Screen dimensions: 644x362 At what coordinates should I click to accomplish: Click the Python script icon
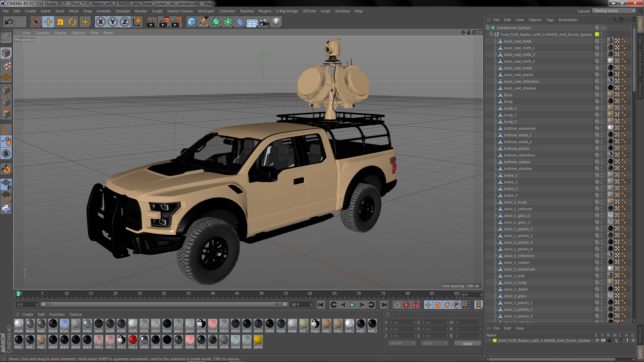point(6,209)
